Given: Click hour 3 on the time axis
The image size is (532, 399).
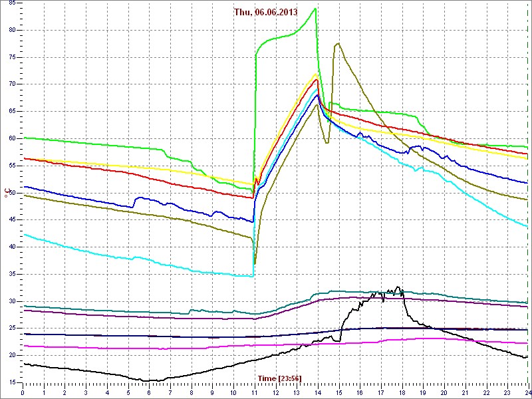Looking at the screenshot, I should (x=86, y=392).
